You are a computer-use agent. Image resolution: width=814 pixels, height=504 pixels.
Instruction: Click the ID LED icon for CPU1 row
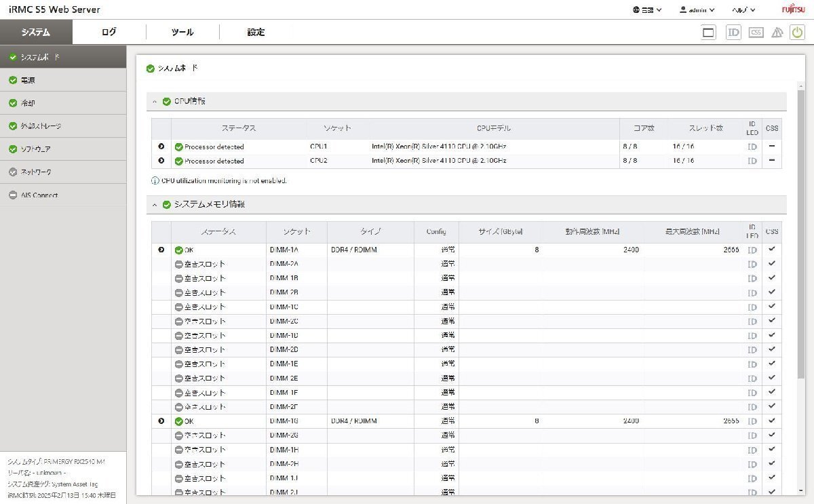click(752, 147)
